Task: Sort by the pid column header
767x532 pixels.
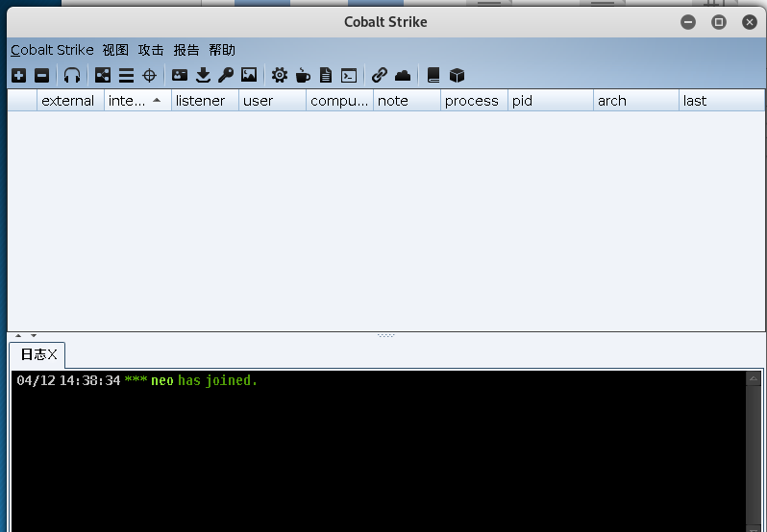Action: pyautogui.click(x=551, y=101)
